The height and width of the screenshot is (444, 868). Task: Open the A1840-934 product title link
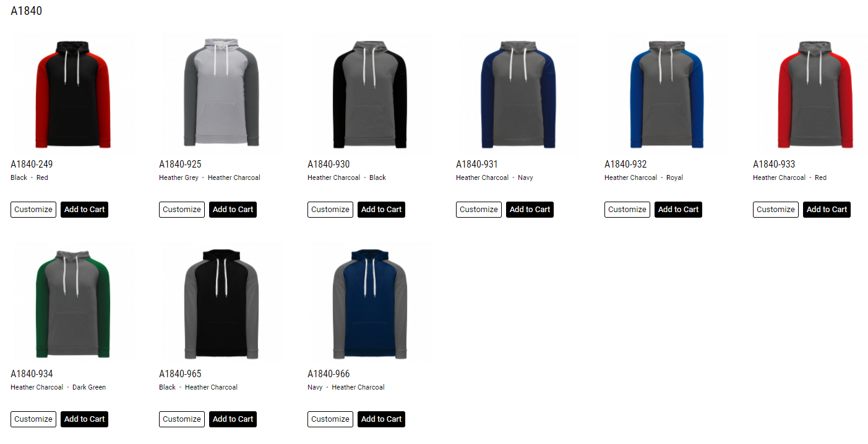click(32, 374)
